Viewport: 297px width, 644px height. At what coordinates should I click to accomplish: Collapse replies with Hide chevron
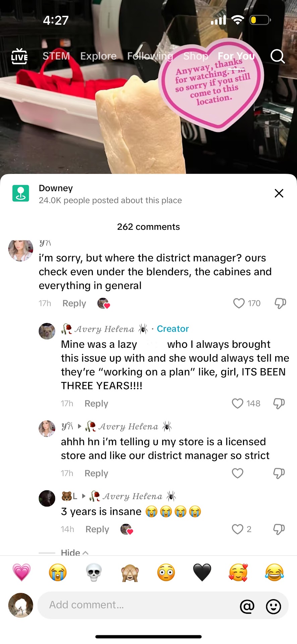pos(74,552)
